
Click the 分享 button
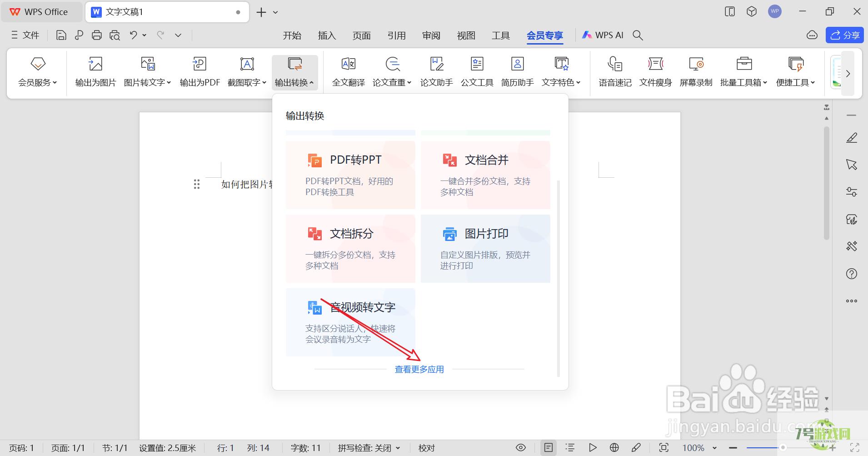point(844,35)
